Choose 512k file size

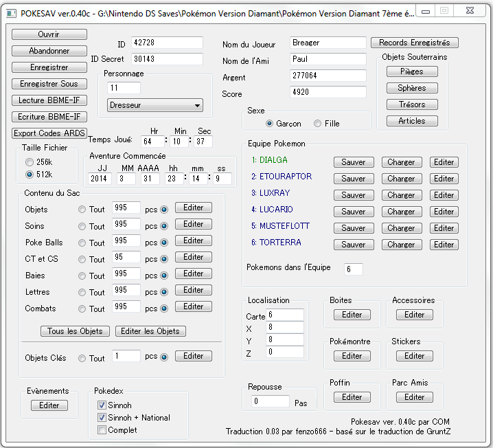(30, 175)
